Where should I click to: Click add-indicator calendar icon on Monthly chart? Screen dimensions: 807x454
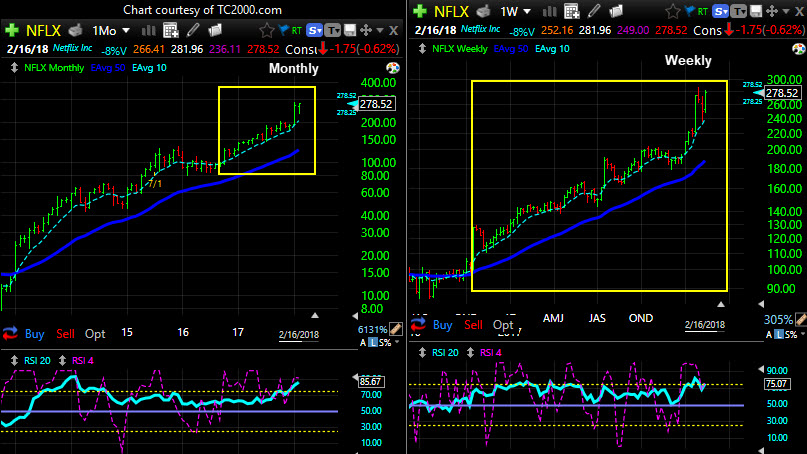[170, 30]
